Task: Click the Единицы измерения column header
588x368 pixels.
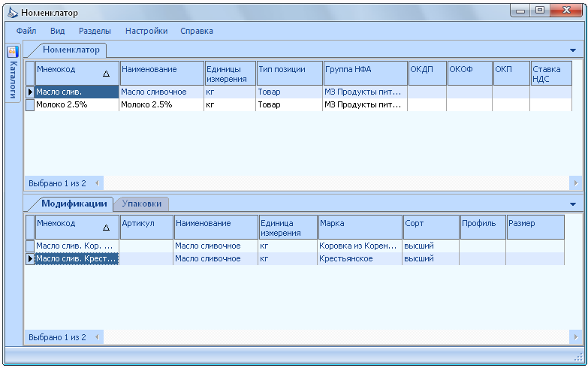Action: [x=231, y=73]
